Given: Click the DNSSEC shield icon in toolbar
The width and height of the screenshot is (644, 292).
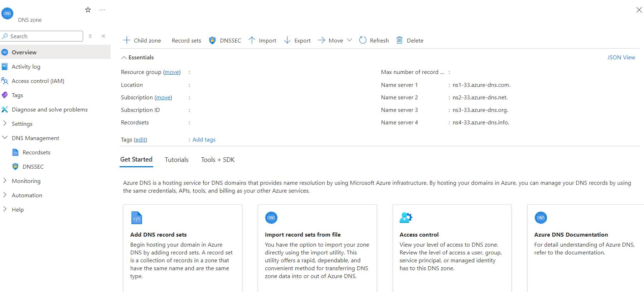Looking at the screenshot, I should point(212,40).
